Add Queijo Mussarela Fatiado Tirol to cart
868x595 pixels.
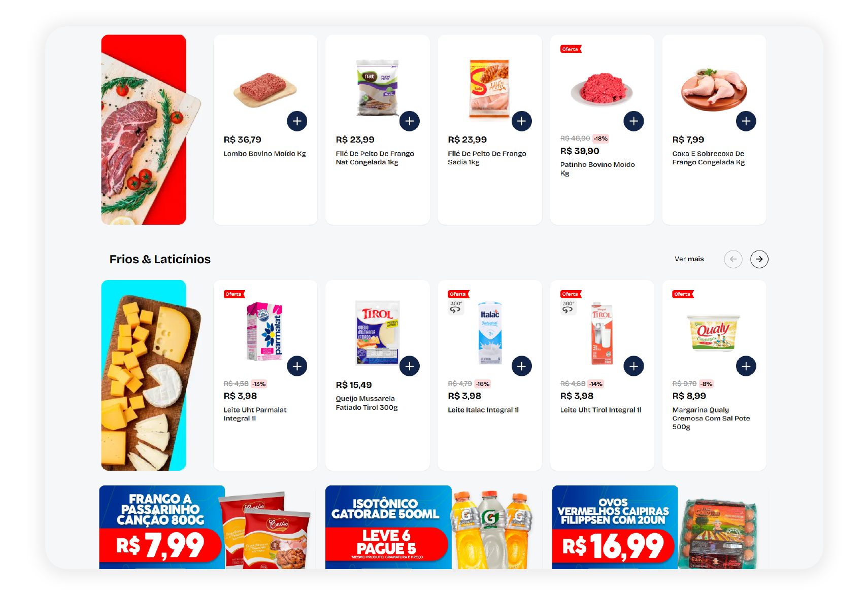point(410,366)
